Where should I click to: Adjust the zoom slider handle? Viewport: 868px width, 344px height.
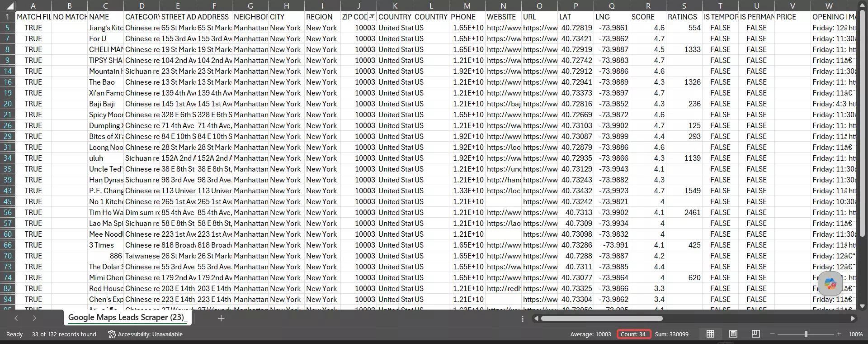pyautogui.click(x=806, y=334)
